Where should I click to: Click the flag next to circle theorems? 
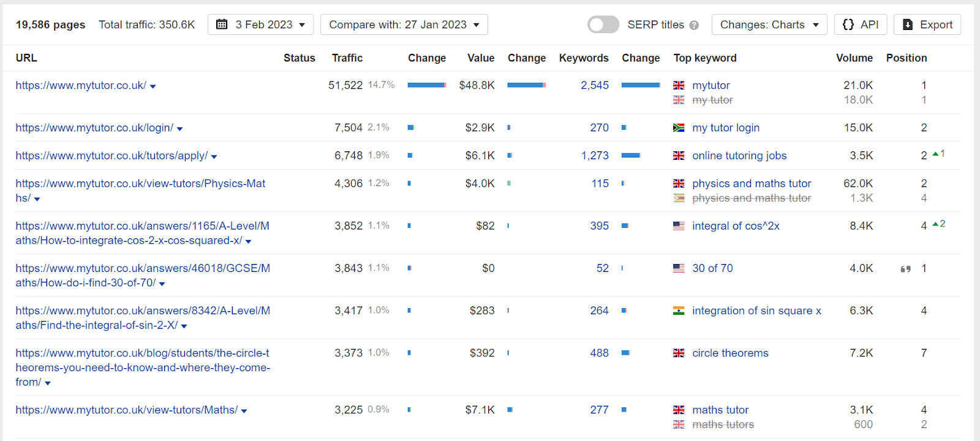pyautogui.click(x=679, y=353)
